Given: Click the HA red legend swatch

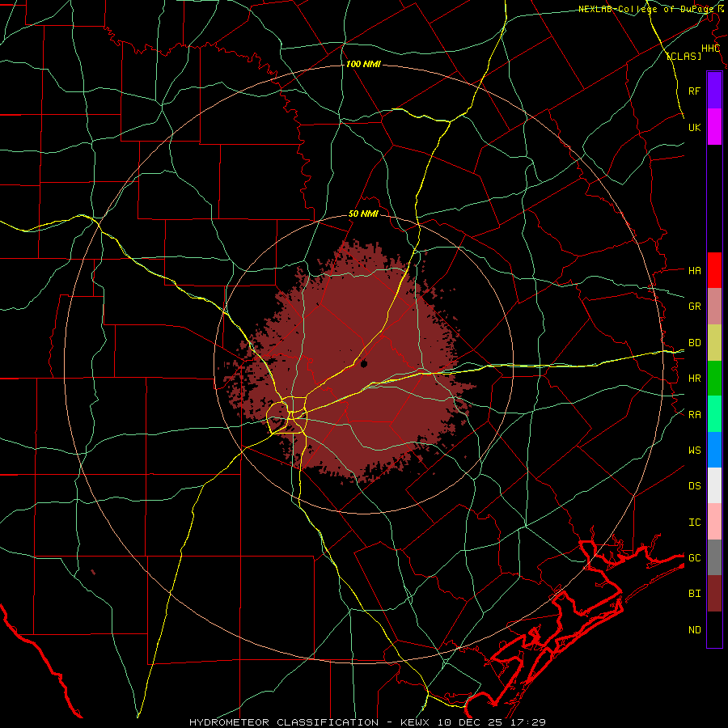Looking at the screenshot, I should 714,270.
